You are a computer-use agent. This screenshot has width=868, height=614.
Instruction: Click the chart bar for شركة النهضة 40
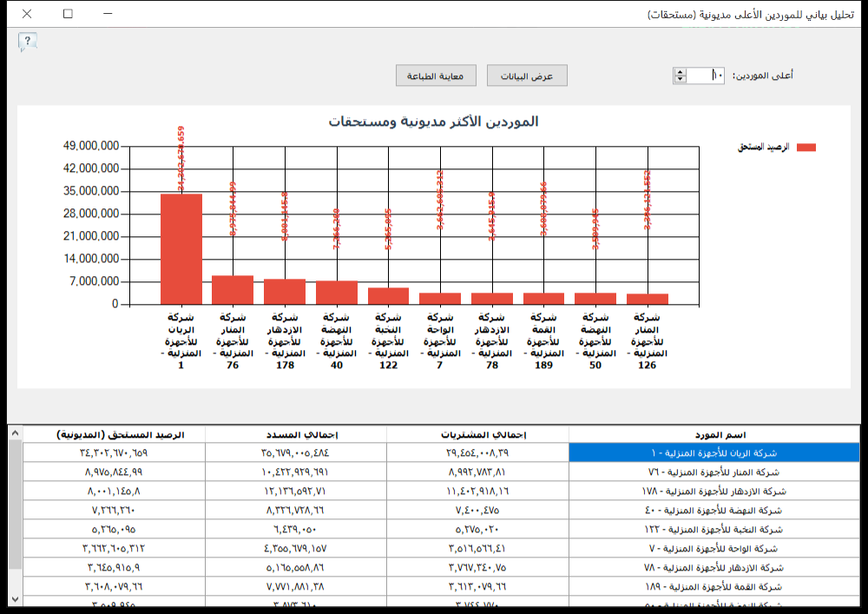coord(337,293)
